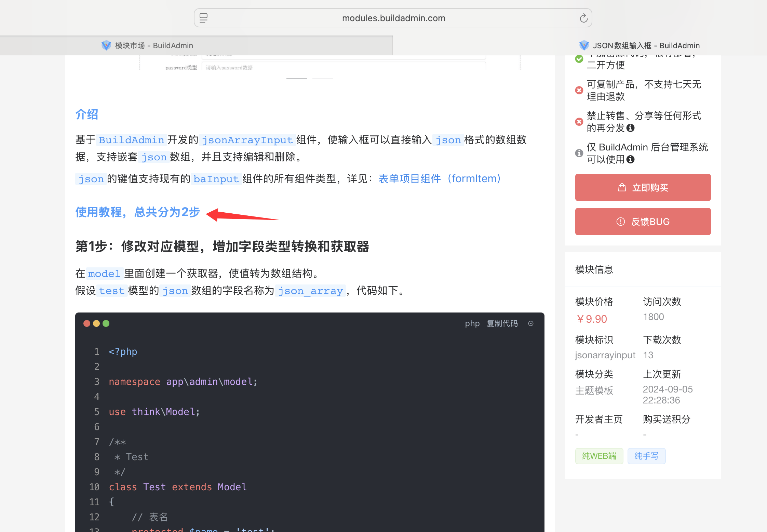767x532 pixels.
Task: Click the password类型 input in preview image
Action: (x=344, y=67)
